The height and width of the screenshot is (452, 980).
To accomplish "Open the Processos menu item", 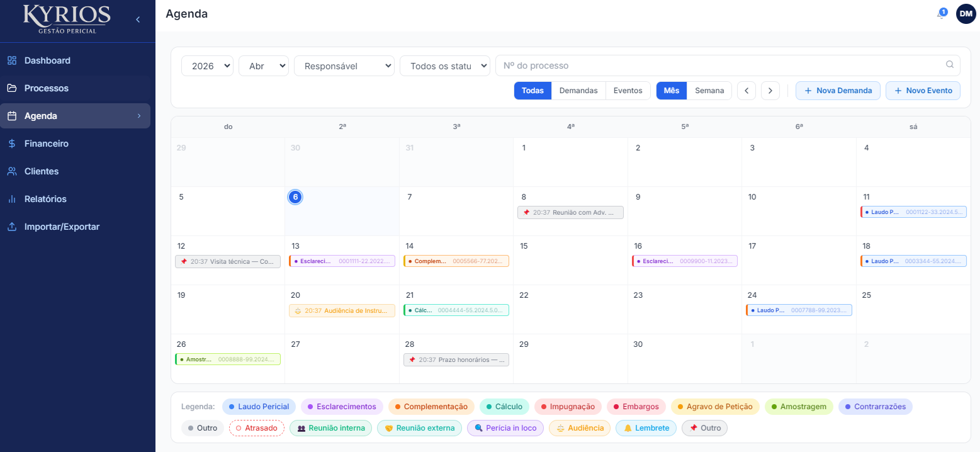I will coord(76,88).
